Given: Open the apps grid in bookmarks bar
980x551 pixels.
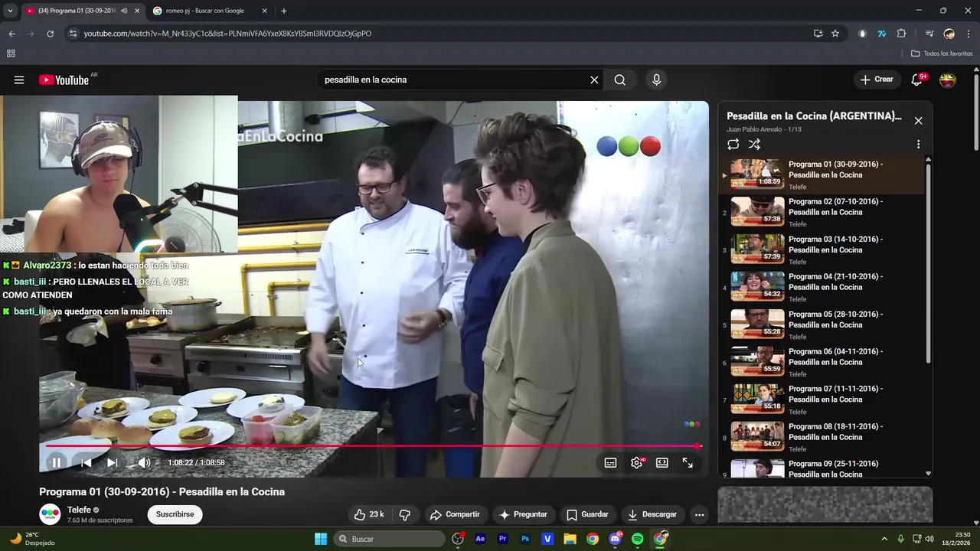Looking at the screenshot, I should click(11, 54).
